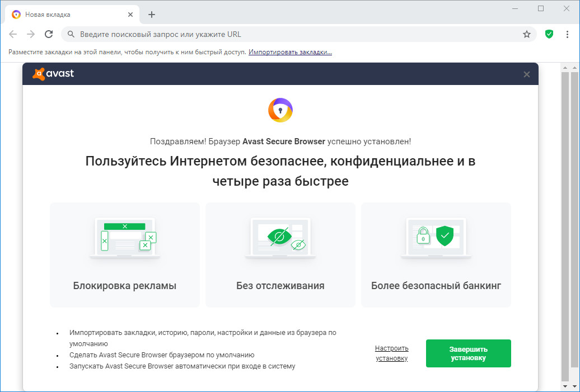Click the ad blocking laptop illustration
Screen dimensions: 580x392
(x=125, y=238)
